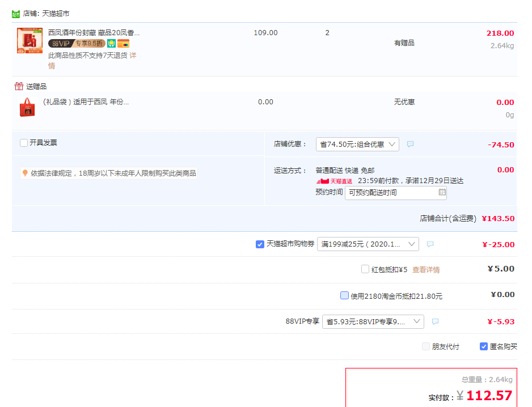The width and height of the screenshot is (532, 407).
Task: Click the ¥-5.93 88VIP discount amount
Action: pyautogui.click(x=501, y=321)
